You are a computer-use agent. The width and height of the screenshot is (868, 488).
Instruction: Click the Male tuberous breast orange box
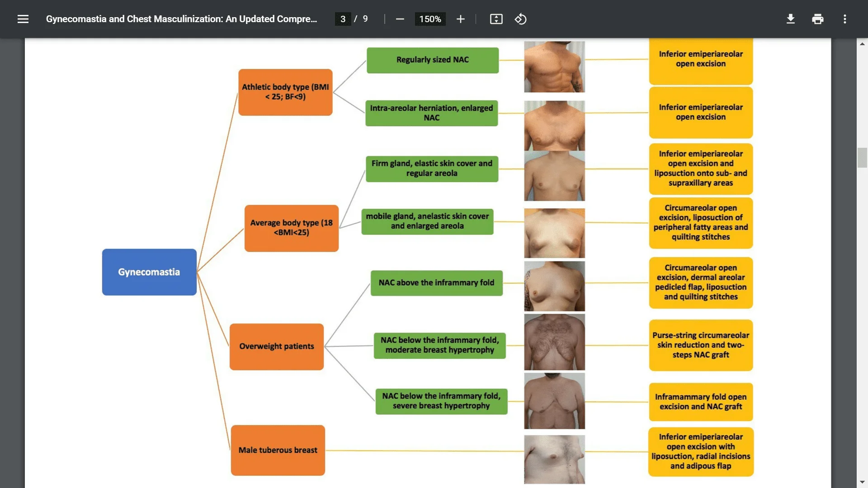[278, 450]
